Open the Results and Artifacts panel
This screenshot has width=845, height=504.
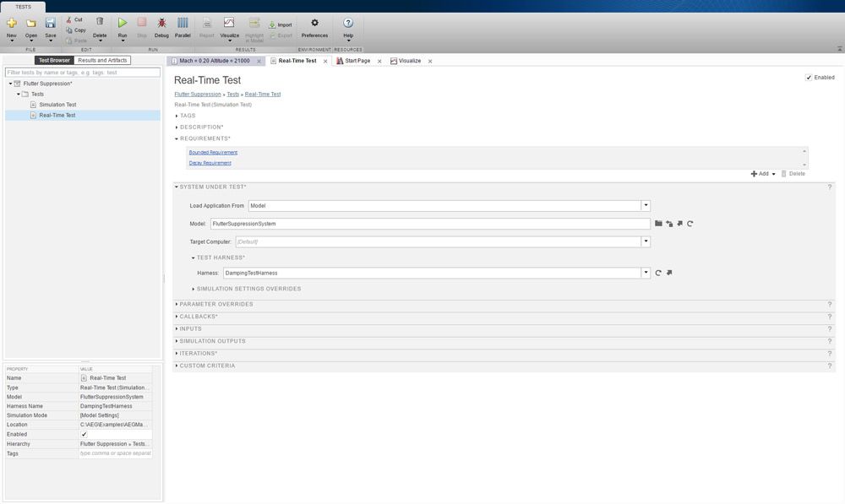click(102, 60)
